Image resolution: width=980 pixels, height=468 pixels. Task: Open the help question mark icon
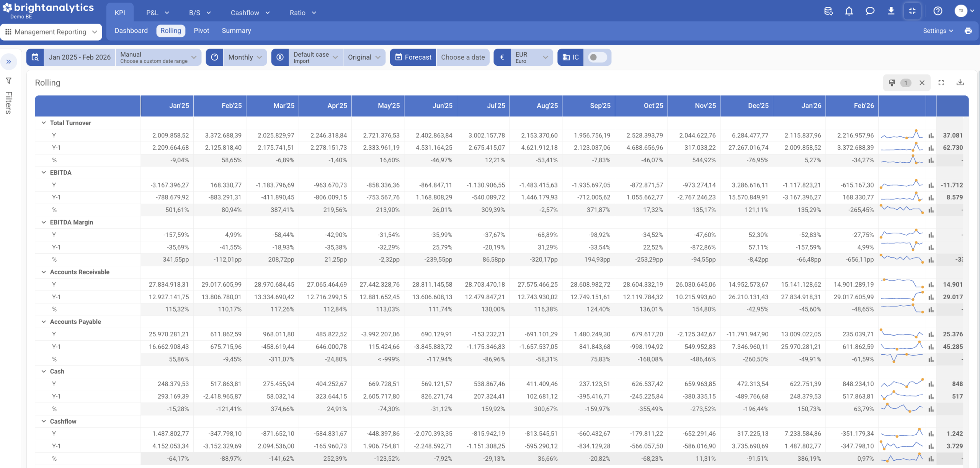tap(938, 11)
